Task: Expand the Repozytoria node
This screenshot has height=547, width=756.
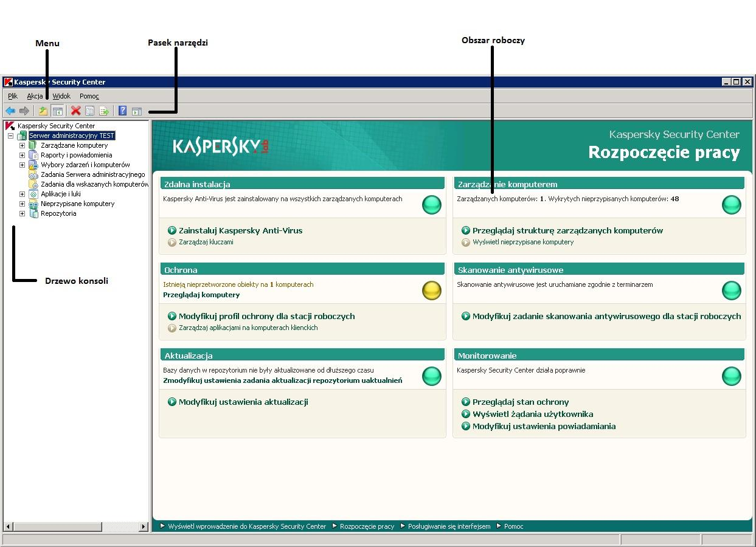Action: [x=23, y=213]
